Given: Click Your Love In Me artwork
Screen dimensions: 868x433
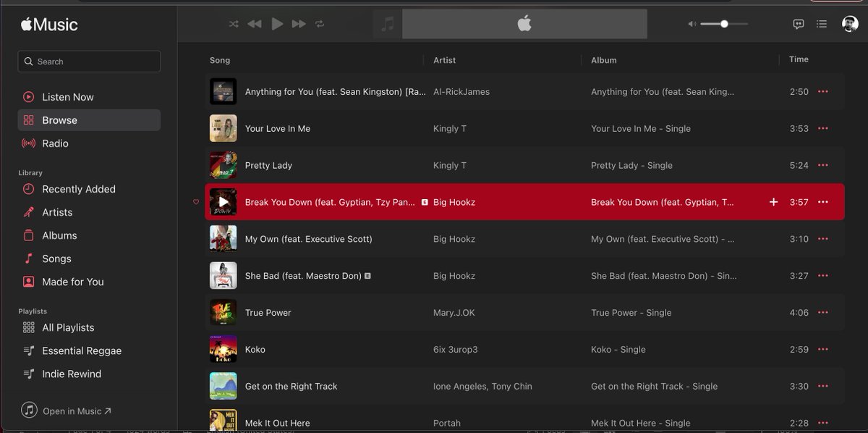Looking at the screenshot, I should (224, 128).
